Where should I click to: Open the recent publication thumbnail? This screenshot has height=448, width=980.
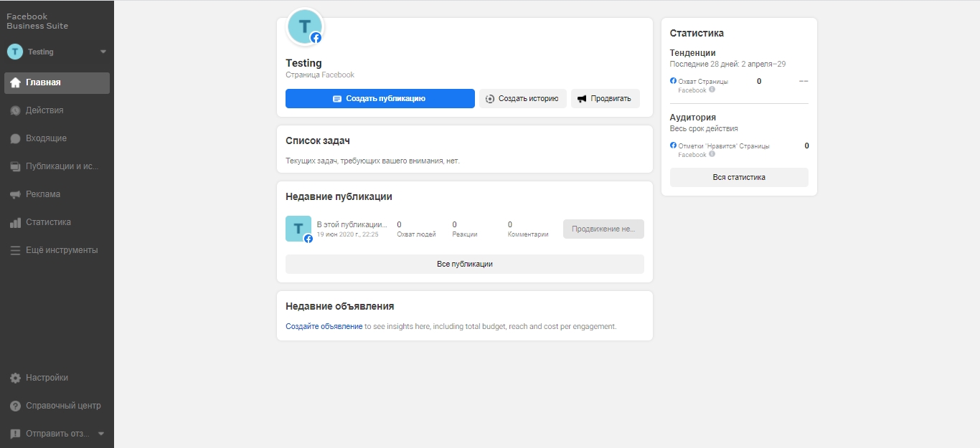(298, 229)
